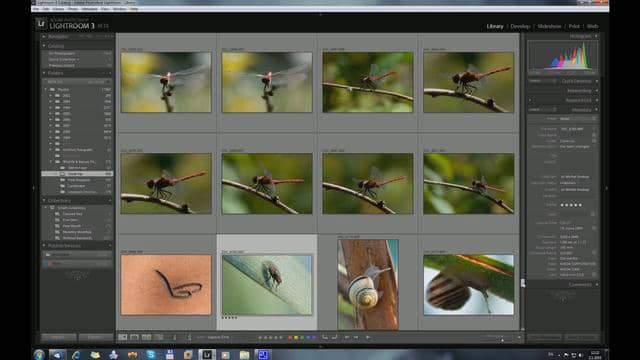Viewport: 640px width, 360px height.
Task: Collapse the Collections panel
Action: tap(44, 200)
